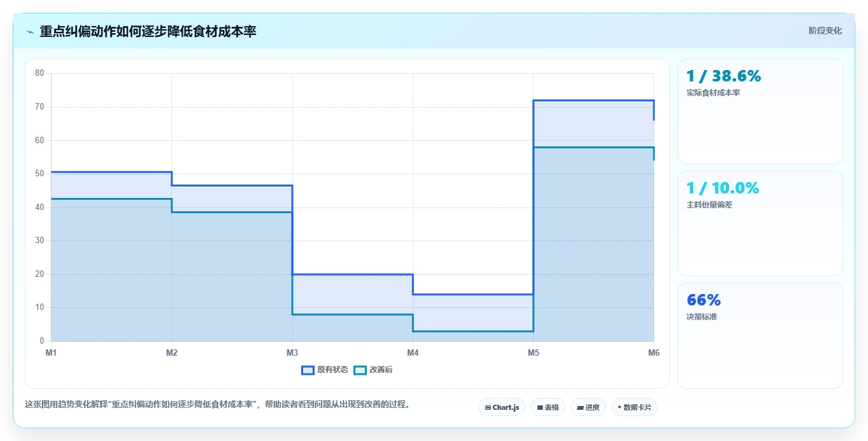Click the Chart.js tag icon

(x=488, y=407)
